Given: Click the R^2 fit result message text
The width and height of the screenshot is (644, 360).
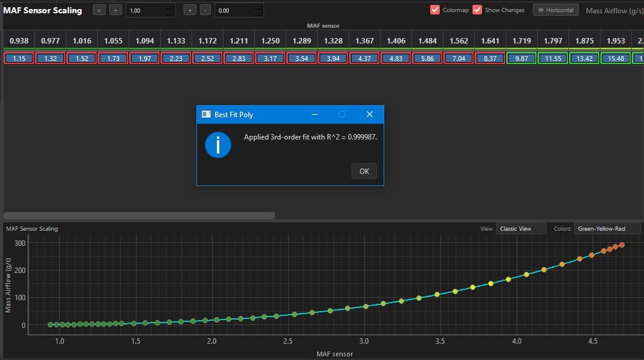Looking at the screenshot, I should pyautogui.click(x=311, y=137).
